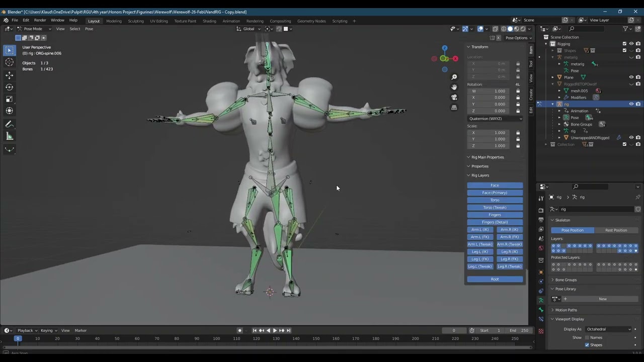This screenshot has height=362, width=644.
Task: Uncheck the Shapes checkbox in Viewport Display
Action: [x=587, y=345]
